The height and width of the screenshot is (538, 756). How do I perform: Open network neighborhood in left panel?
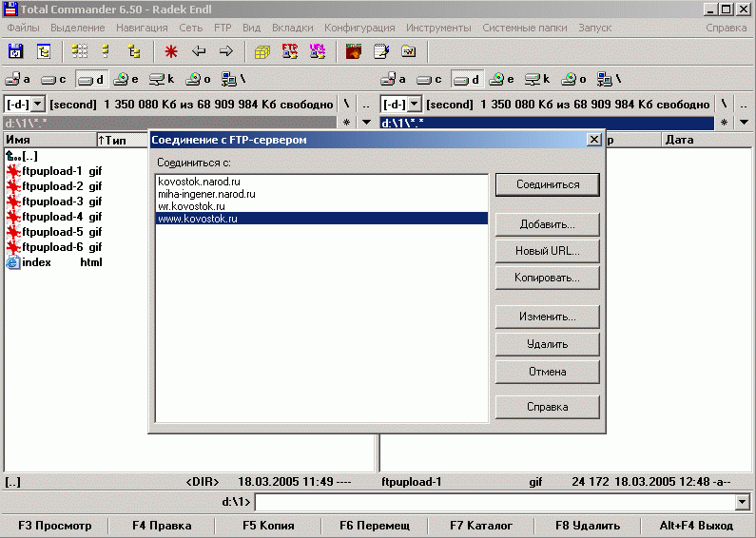click(x=234, y=79)
